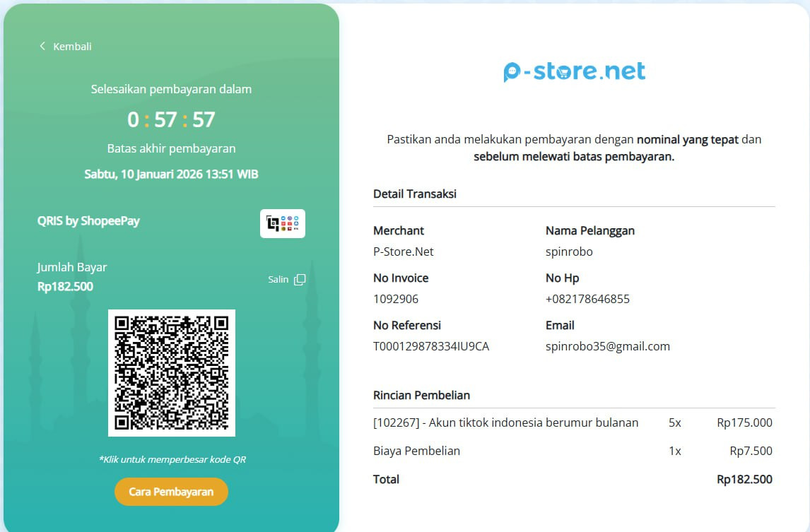Viewport: 810px width, 532px height.
Task: Click the email spinrobo35@gmail.com
Action: coord(608,347)
